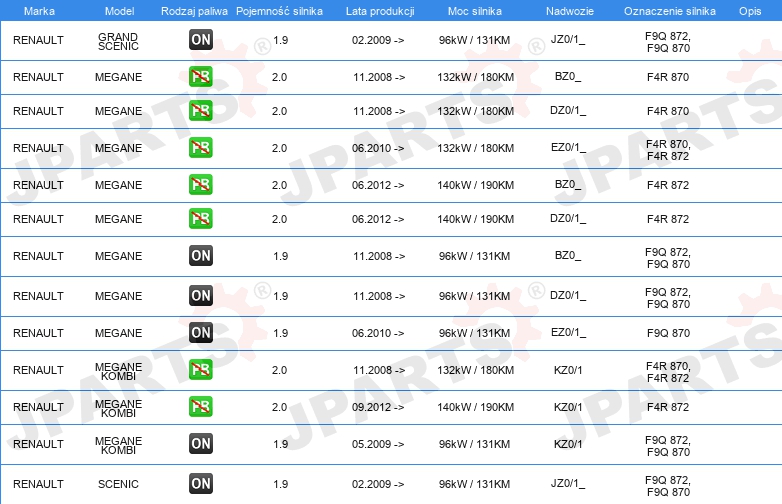
Task: Click the Opis column header
Action: coord(750,11)
